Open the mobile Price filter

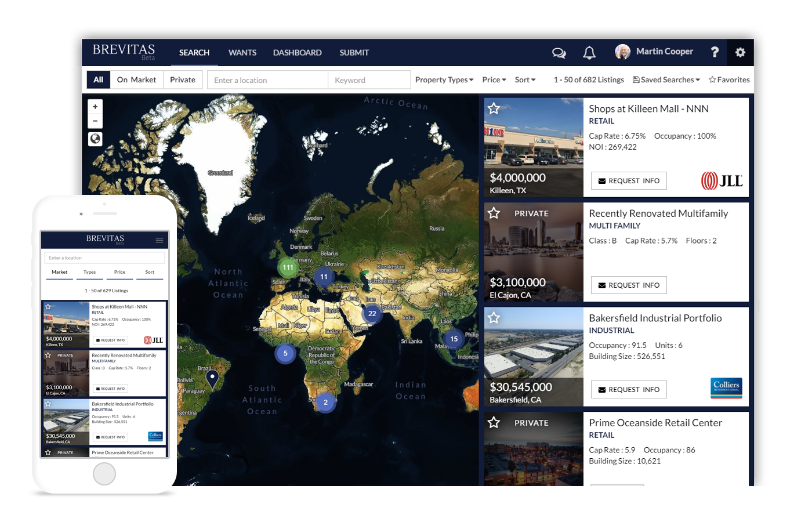[x=119, y=273]
